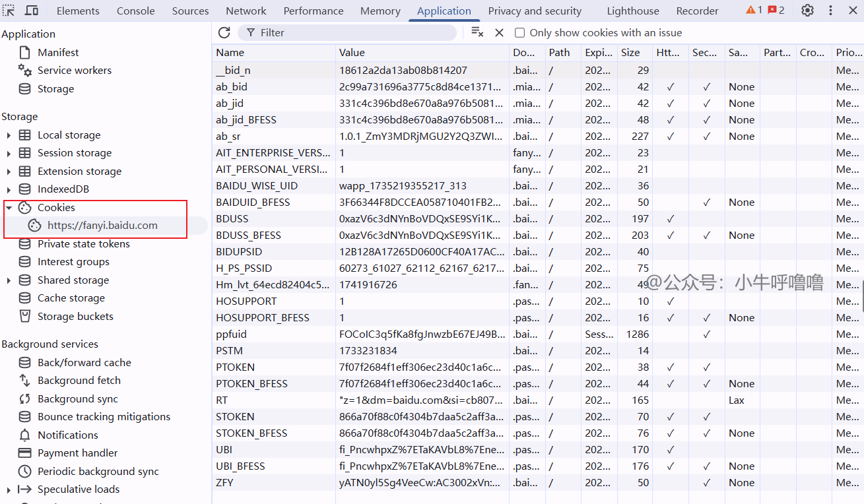This screenshot has height=504, width=864.
Task: Open the Console tab
Action: click(x=135, y=11)
